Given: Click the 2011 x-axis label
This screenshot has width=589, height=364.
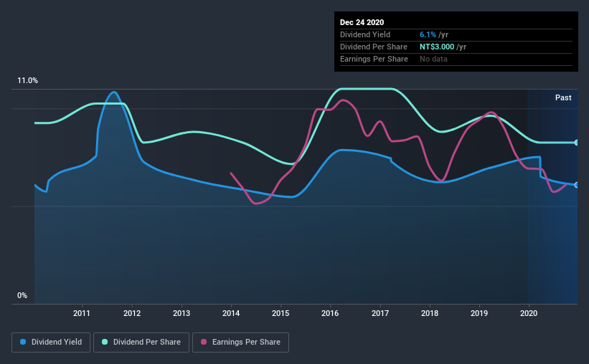Looking at the screenshot, I should [82, 313].
